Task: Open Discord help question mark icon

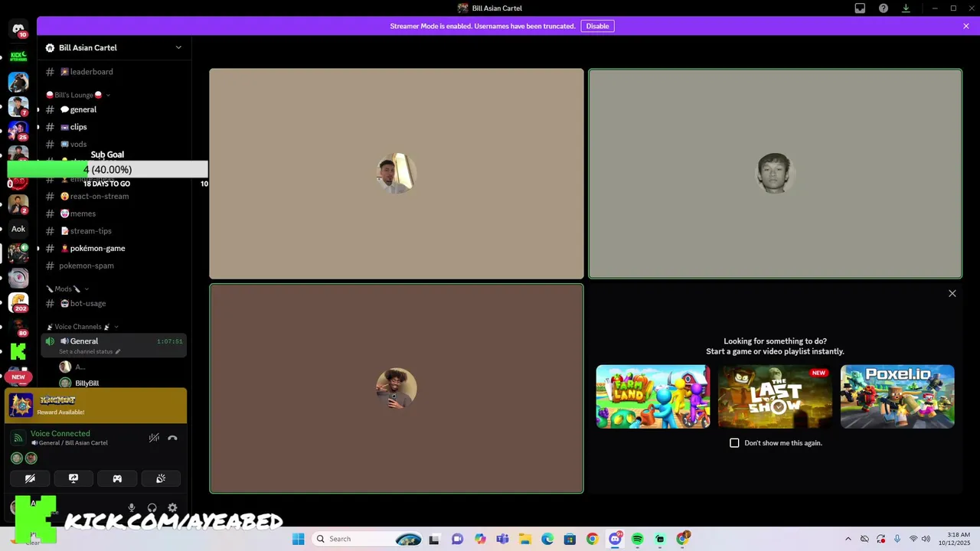Action: [x=884, y=8]
